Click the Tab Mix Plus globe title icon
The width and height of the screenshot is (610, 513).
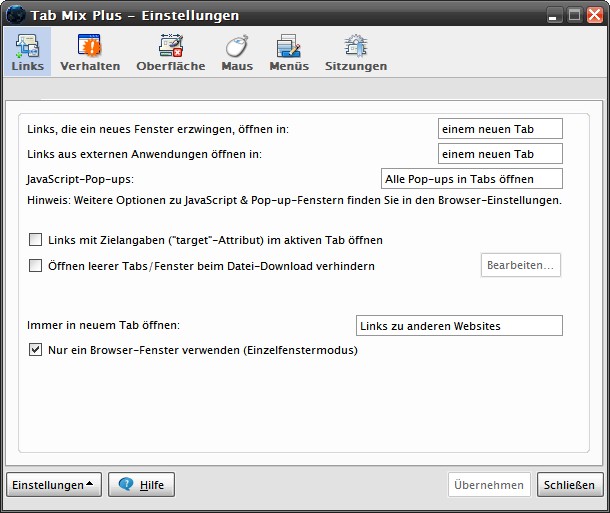[16, 15]
